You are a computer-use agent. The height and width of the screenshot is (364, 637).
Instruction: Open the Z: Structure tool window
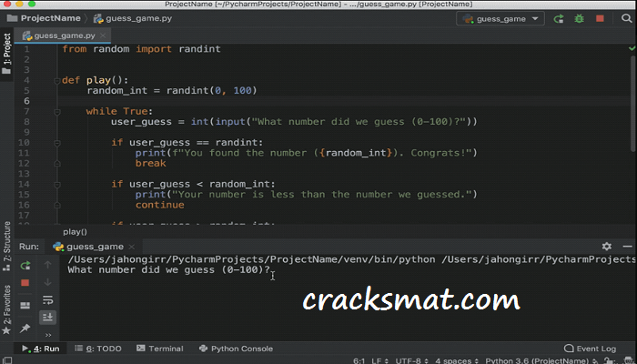point(7,241)
